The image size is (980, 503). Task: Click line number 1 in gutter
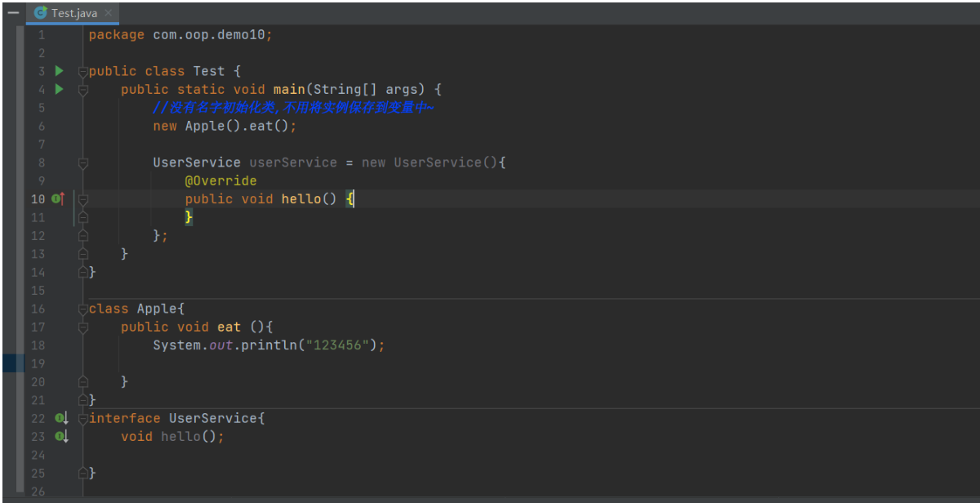point(42,34)
